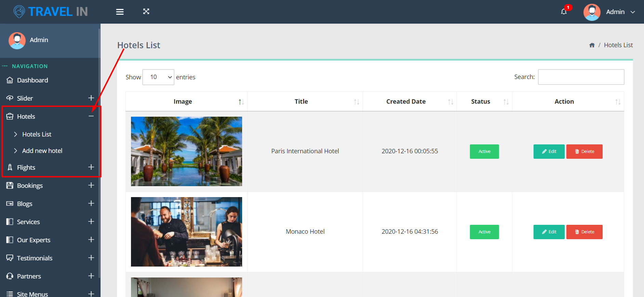Sort table by Created Date arrows

[450, 102]
